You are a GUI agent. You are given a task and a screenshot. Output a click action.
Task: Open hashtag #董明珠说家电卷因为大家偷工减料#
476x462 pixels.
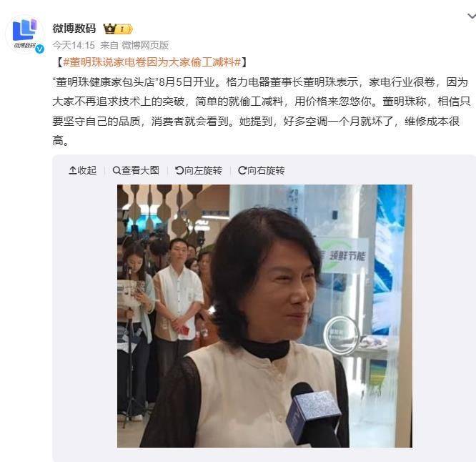[x=152, y=62]
